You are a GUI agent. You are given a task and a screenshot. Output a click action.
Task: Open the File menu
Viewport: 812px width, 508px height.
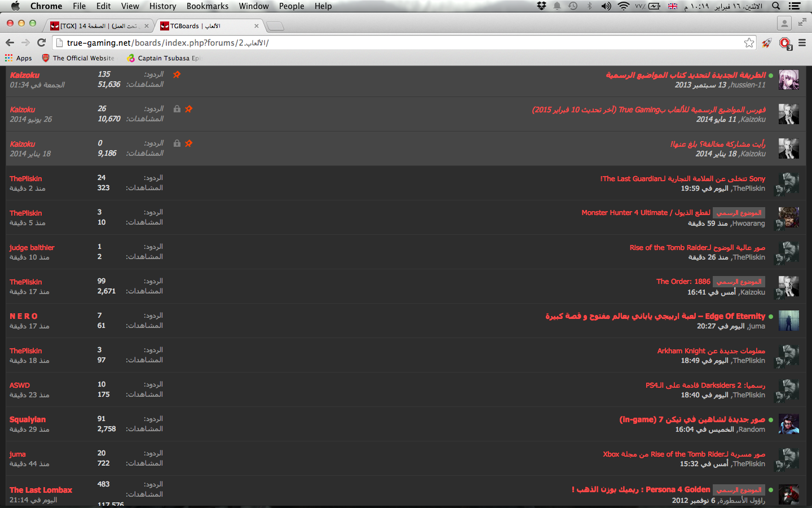[x=79, y=6]
